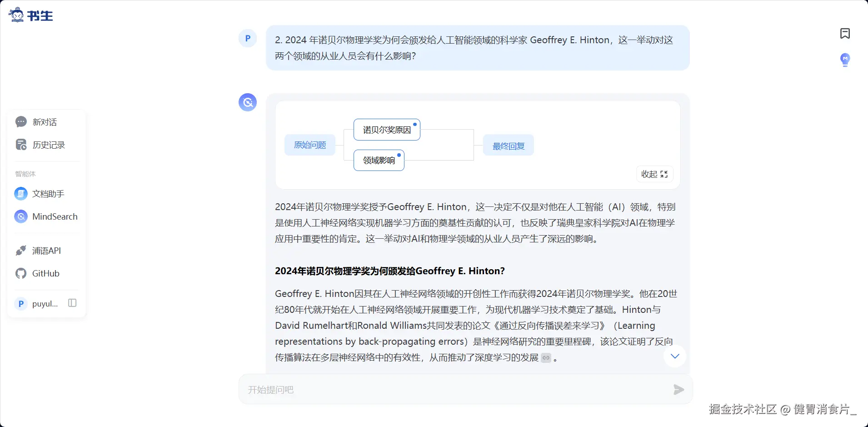The width and height of the screenshot is (868, 427).
Task: Toggle the sidebar collapse panel icon
Action: 72,303
